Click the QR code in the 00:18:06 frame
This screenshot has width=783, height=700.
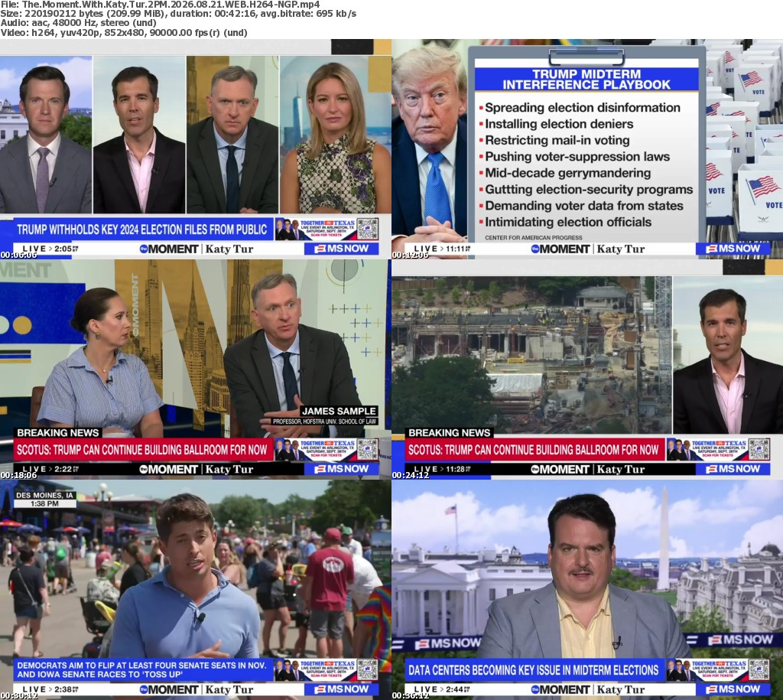point(367,448)
